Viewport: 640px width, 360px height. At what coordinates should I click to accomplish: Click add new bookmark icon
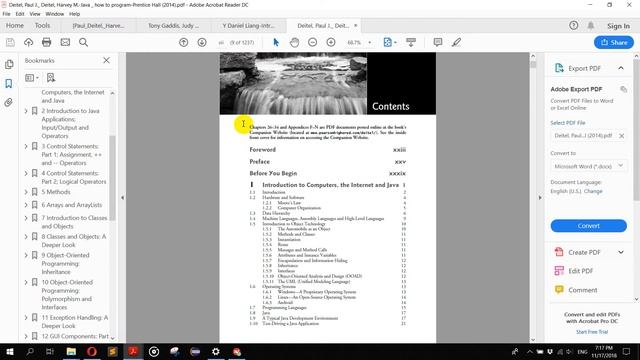[51, 78]
